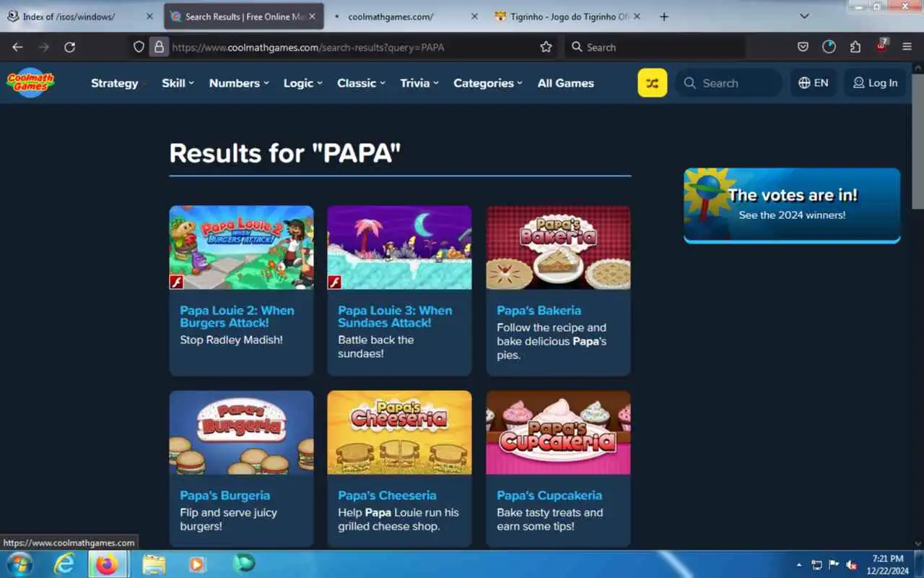Show hidden tray icons arrow

[798, 565]
